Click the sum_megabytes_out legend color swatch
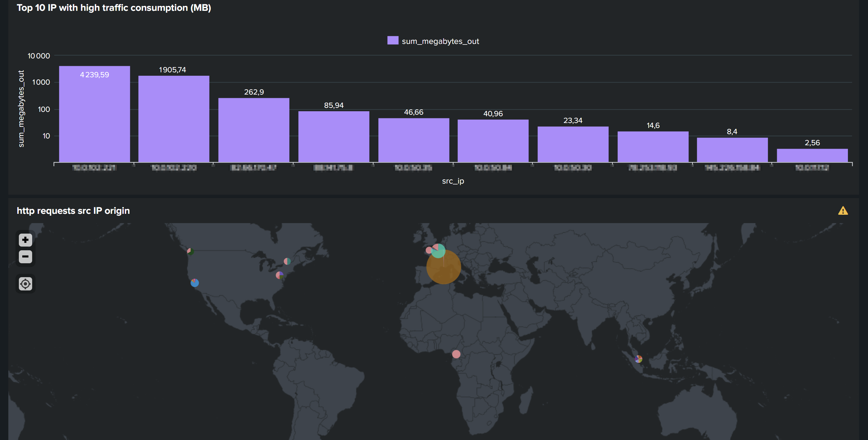The height and width of the screenshot is (440, 868). 393,40
